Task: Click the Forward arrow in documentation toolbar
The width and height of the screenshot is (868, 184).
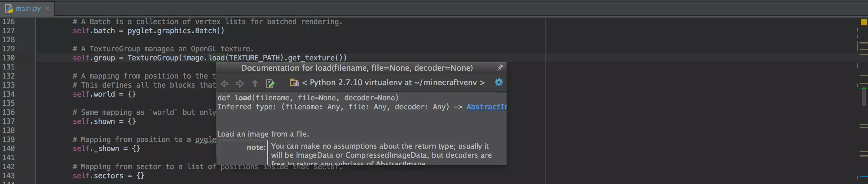Action: [x=240, y=83]
